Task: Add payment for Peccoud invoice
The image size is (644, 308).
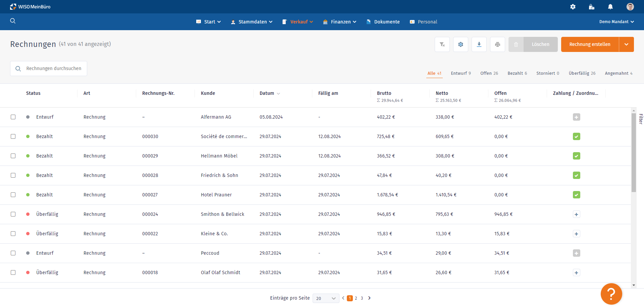Action: [x=576, y=253]
